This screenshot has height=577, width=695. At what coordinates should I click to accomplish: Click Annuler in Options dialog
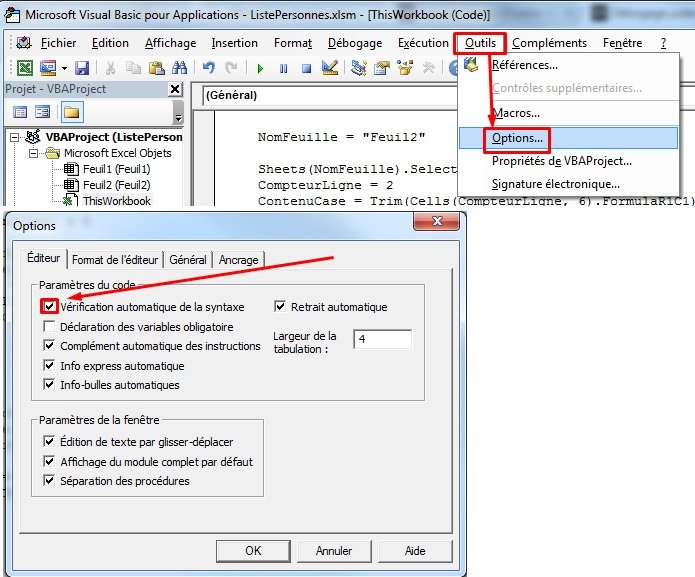coord(334,551)
